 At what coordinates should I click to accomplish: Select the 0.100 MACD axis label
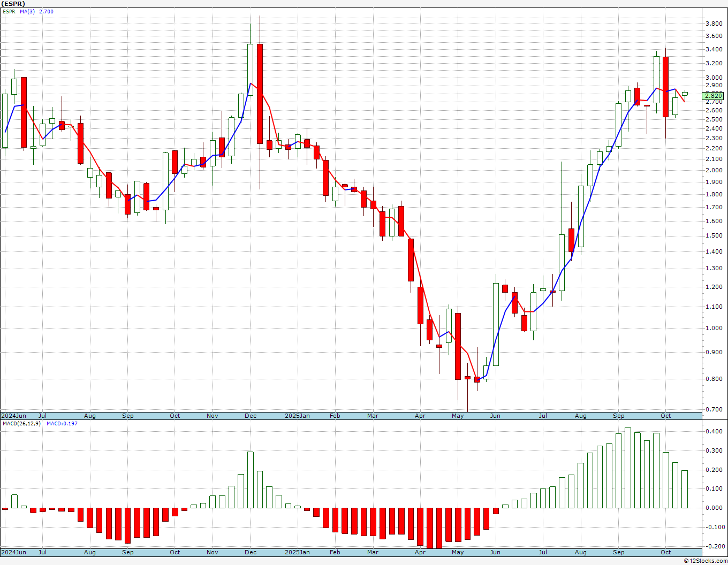coord(714,488)
